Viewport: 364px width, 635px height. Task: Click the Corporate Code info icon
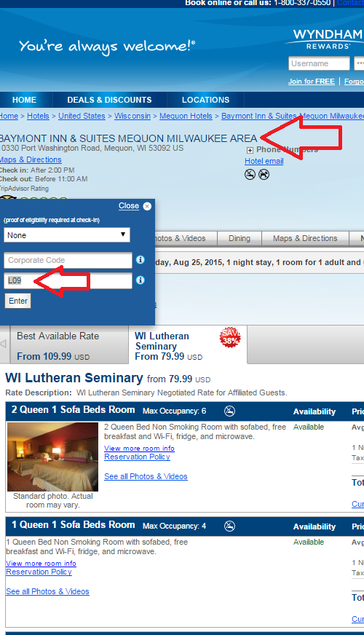coord(140,260)
